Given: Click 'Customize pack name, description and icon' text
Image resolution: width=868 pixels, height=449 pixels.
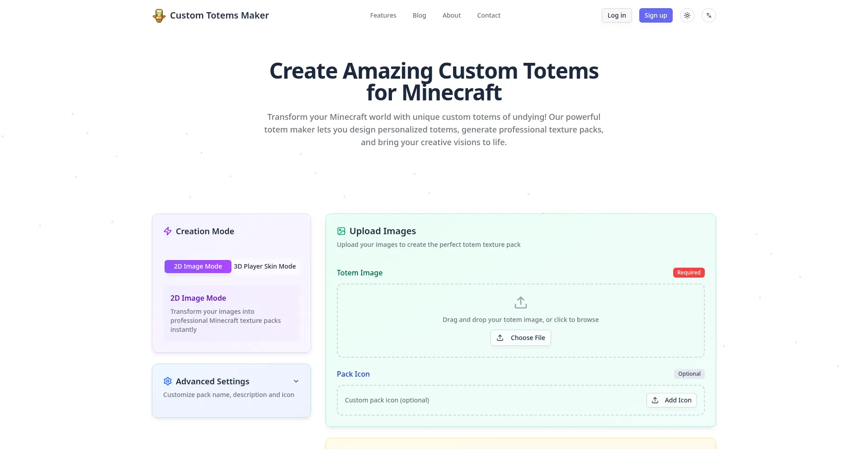Looking at the screenshot, I should click(229, 395).
